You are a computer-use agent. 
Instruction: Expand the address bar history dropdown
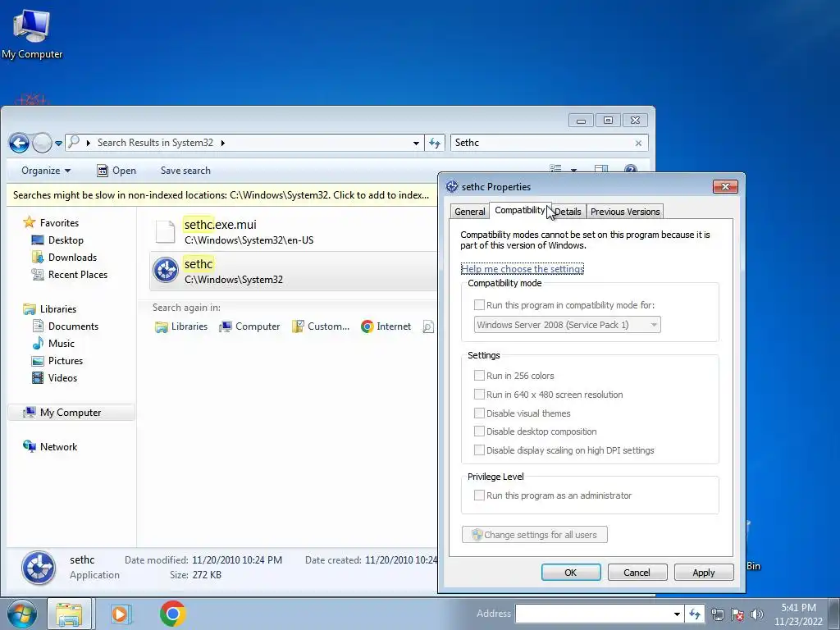pyautogui.click(x=416, y=143)
